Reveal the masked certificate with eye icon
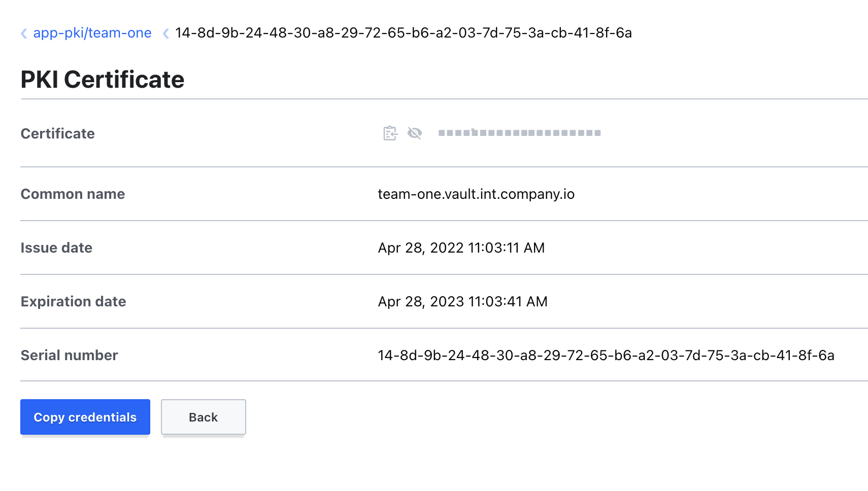The width and height of the screenshot is (868, 491). click(415, 133)
